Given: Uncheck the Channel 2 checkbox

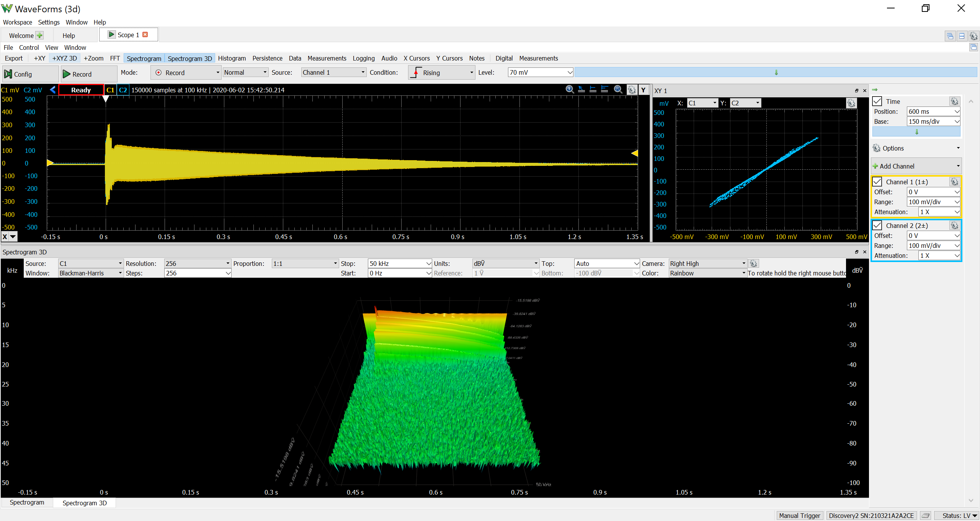Looking at the screenshot, I should tap(877, 225).
